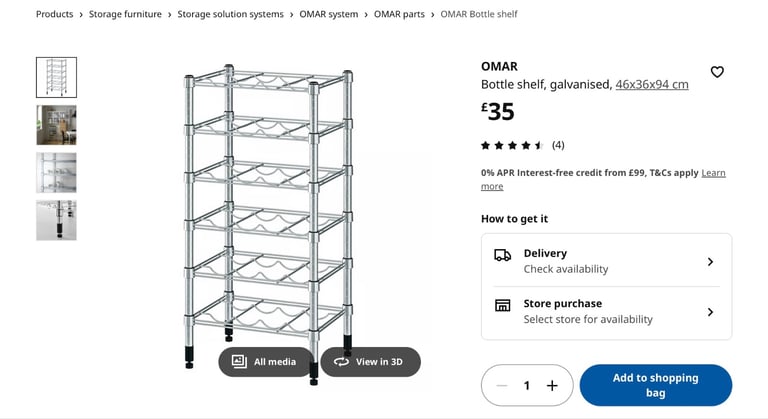Viewport: 768px width, 419px height.
Task: Open OMAR system breadcrumb link
Action: [x=328, y=14]
